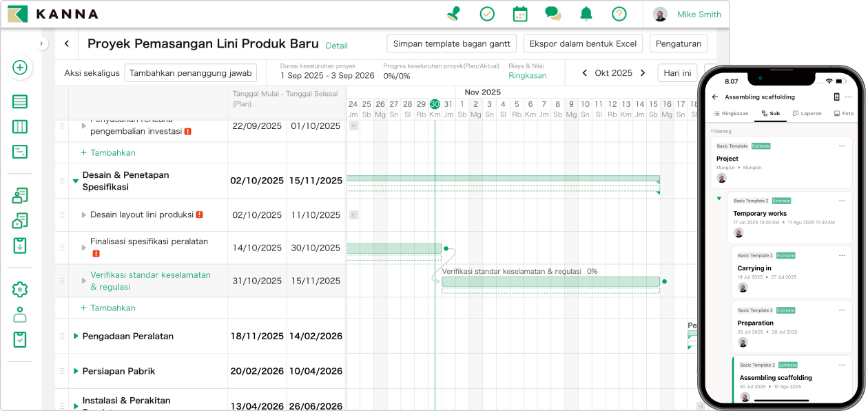Click the Verifikasi standar keselamatan gantt bar
The height and width of the screenshot is (411, 868).
point(550,281)
